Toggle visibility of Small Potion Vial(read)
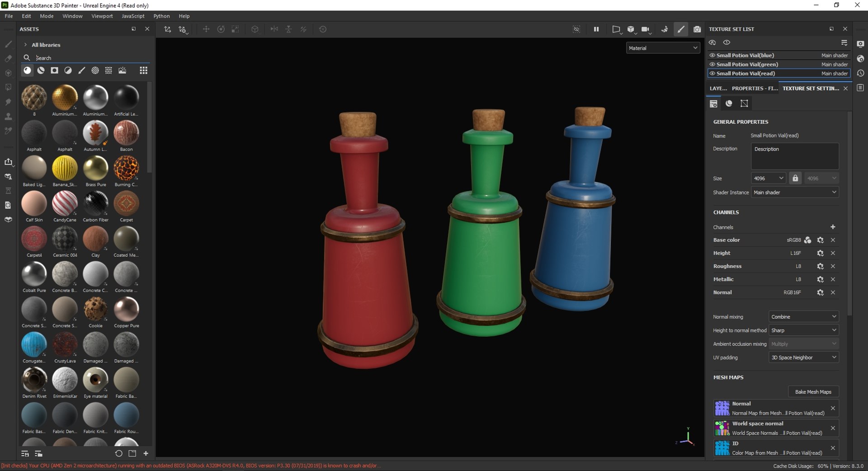868x471 pixels. click(712, 73)
